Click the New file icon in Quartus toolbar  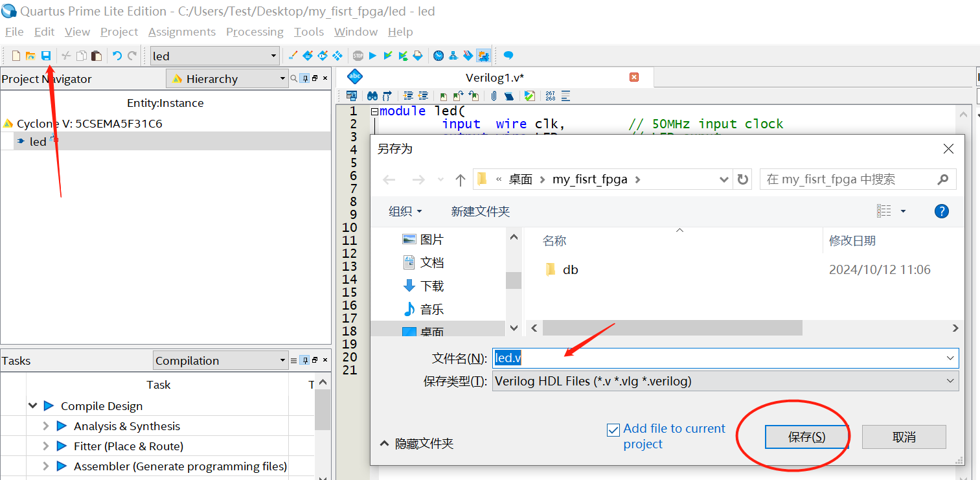click(x=16, y=56)
